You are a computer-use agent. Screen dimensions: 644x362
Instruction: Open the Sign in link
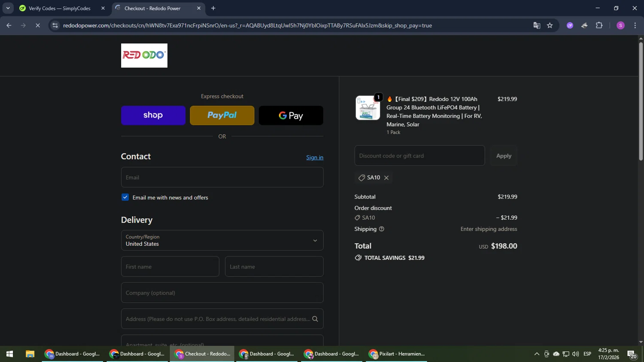pyautogui.click(x=315, y=157)
